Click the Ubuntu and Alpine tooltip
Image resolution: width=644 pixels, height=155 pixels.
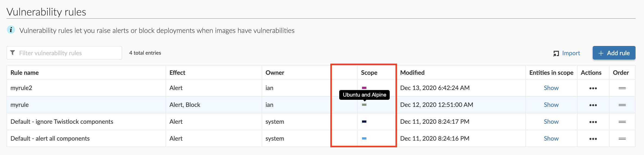364,95
